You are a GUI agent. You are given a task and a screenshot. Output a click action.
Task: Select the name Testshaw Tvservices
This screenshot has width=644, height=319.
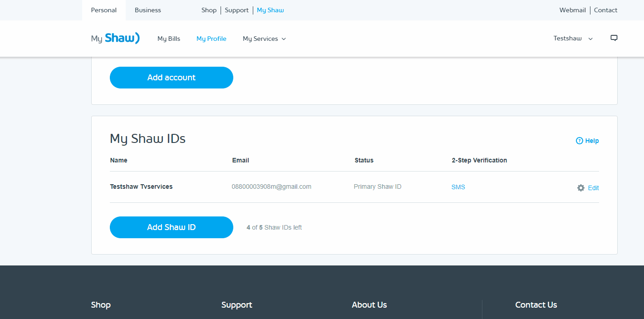click(142, 186)
